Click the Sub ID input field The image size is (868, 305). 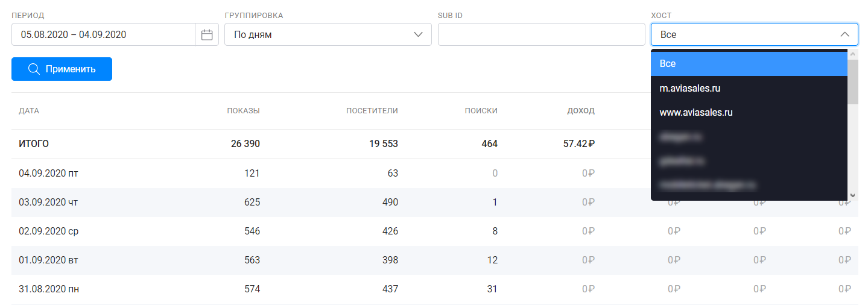[541, 34]
